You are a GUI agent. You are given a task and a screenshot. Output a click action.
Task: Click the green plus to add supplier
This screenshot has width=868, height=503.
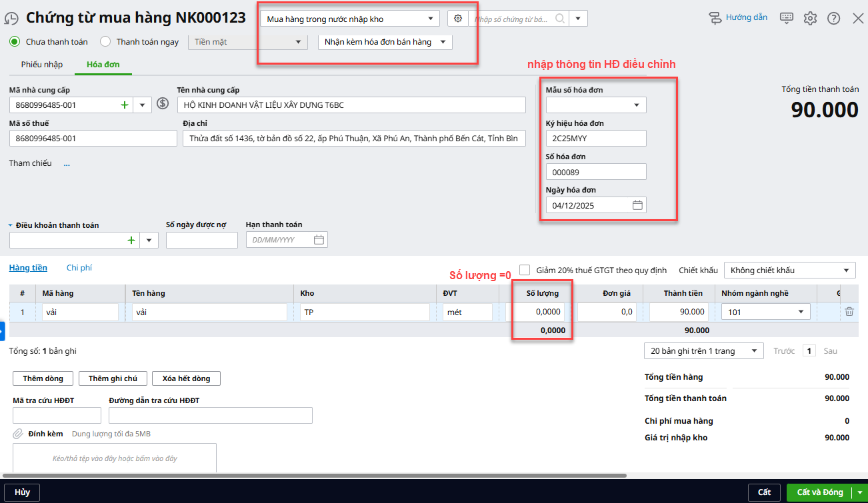(x=124, y=105)
